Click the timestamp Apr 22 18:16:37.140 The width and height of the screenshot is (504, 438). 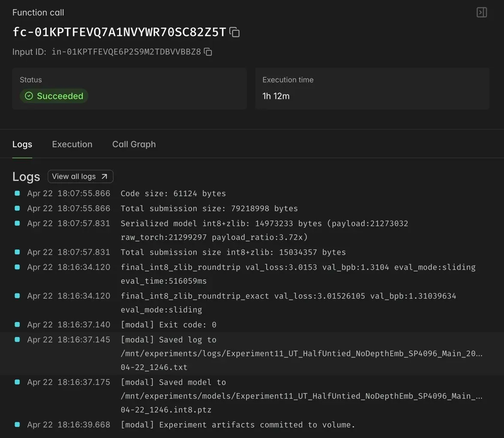[x=69, y=325]
